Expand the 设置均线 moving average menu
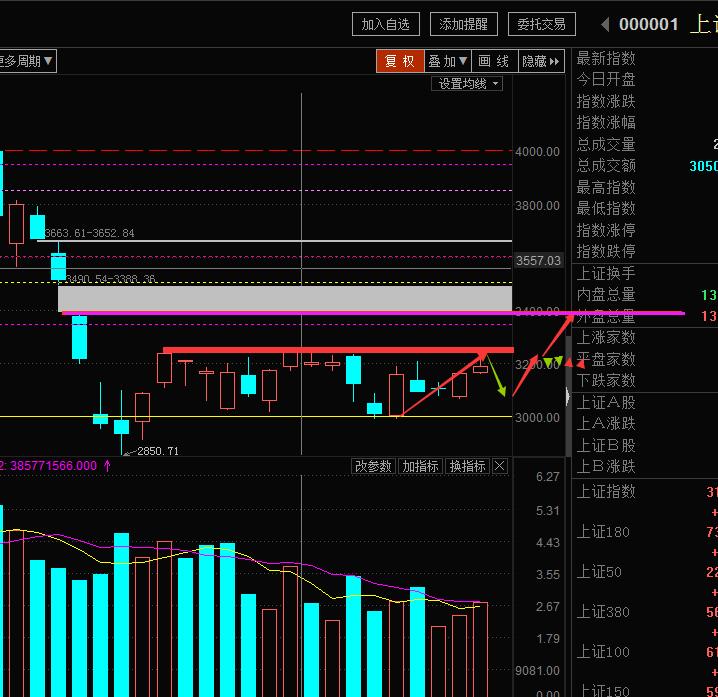718x697 pixels. 468,84
